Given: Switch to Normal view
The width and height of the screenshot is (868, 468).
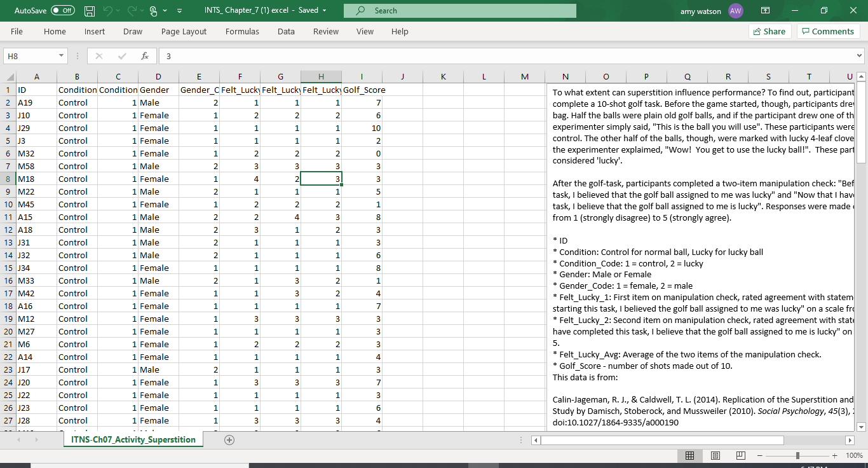Looking at the screenshot, I should 689,455.
